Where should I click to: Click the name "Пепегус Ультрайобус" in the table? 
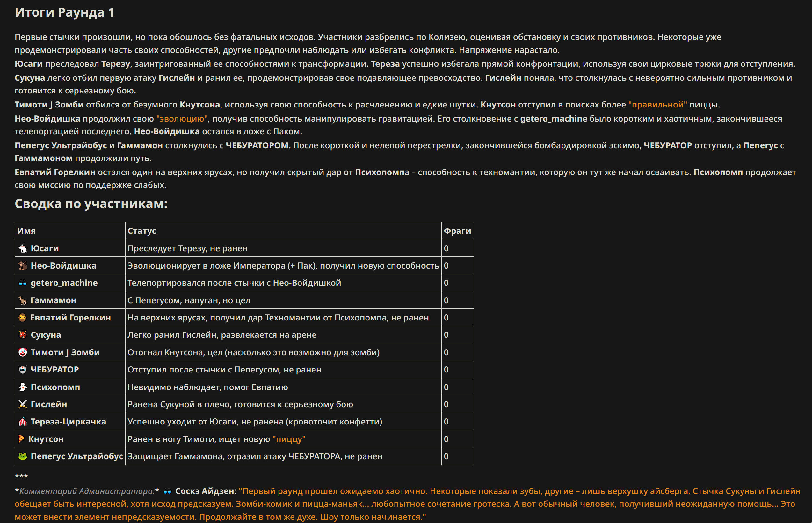click(x=77, y=456)
